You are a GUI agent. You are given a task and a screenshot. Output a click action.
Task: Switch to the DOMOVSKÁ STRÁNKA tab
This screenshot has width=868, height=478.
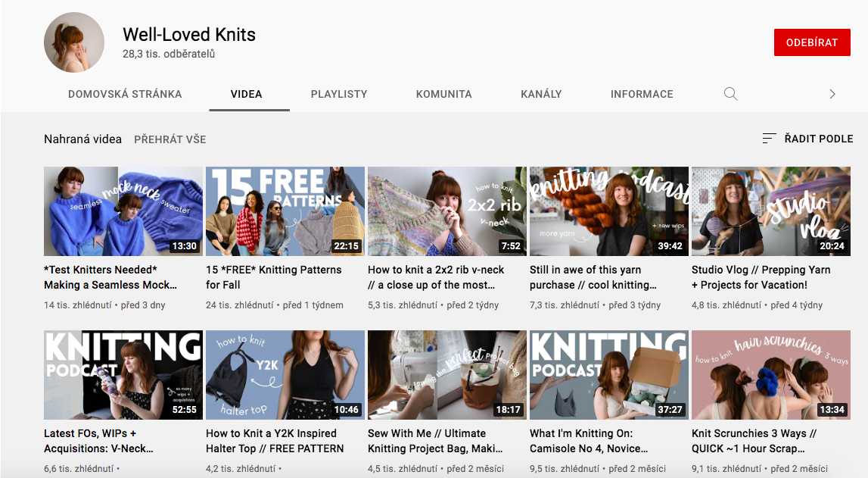click(125, 94)
